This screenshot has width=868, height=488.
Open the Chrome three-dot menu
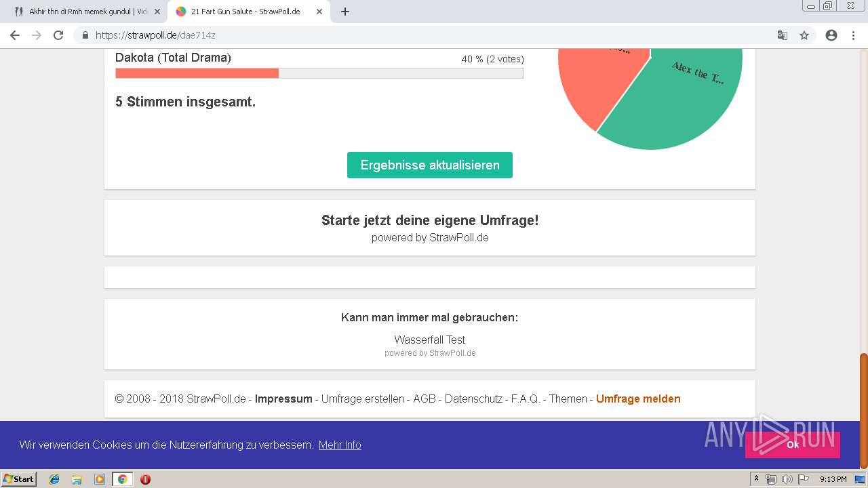[853, 35]
